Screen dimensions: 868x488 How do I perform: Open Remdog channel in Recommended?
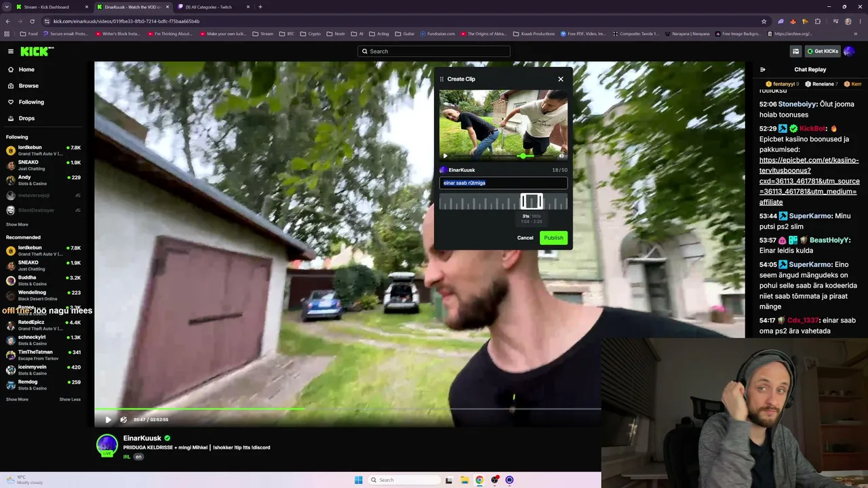click(43, 384)
